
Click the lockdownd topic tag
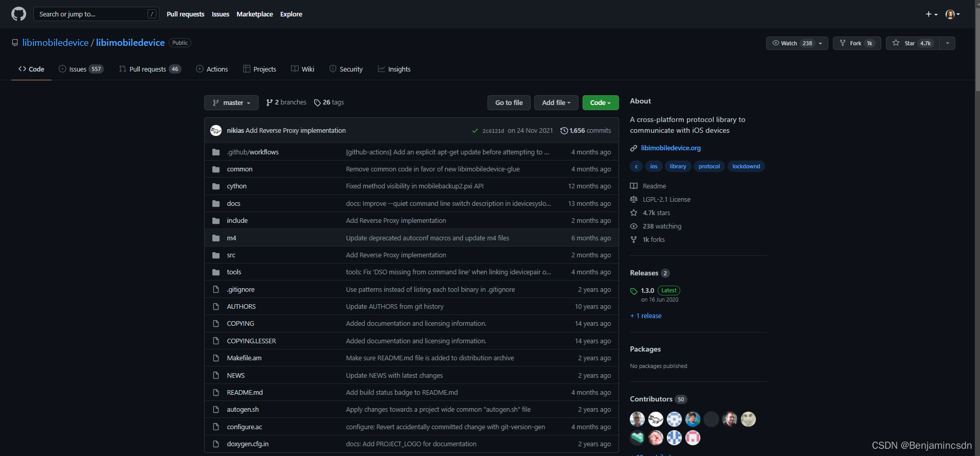point(746,166)
